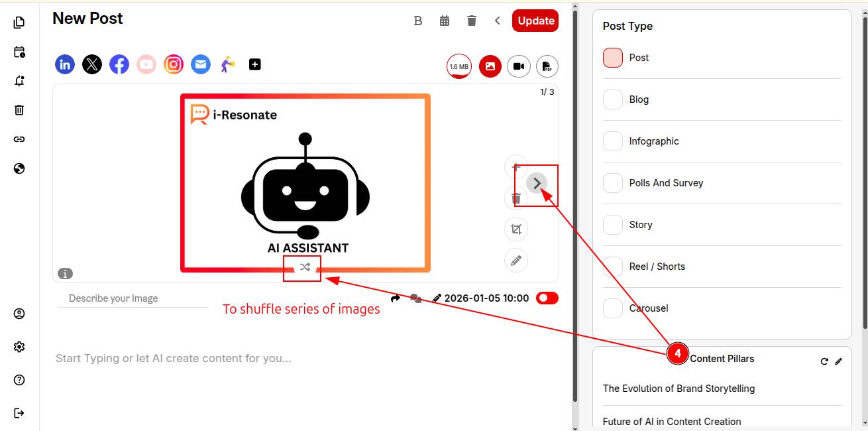Click the Describe your Image field
The height and width of the screenshot is (431, 868).
tap(133, 298)
